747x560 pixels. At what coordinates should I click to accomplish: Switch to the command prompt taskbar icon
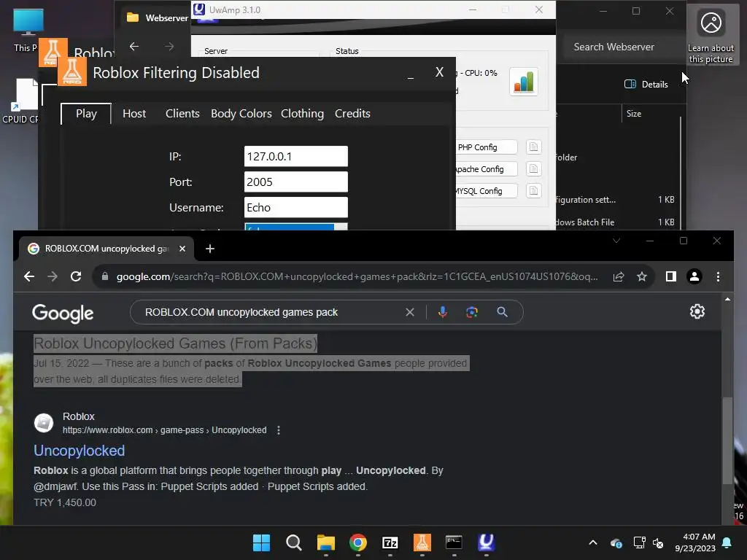pyautogui.click(x=454, y=542)
